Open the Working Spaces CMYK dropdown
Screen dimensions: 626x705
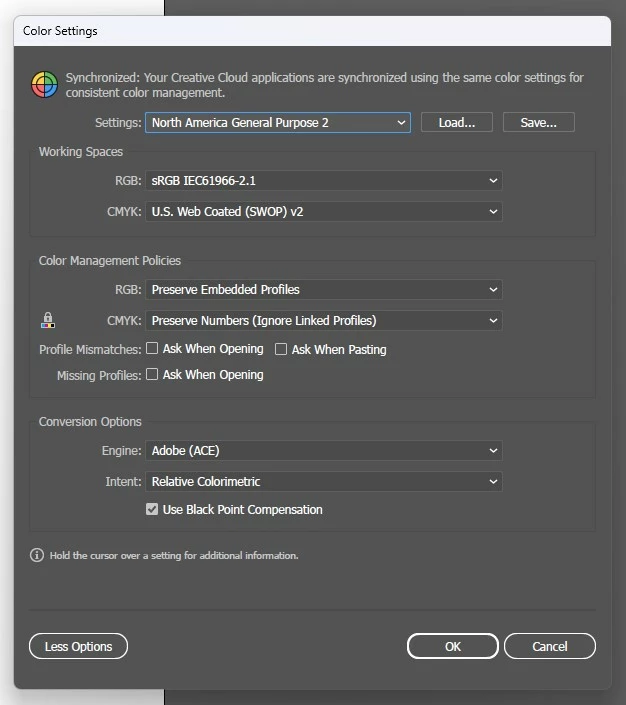(324, 211)
